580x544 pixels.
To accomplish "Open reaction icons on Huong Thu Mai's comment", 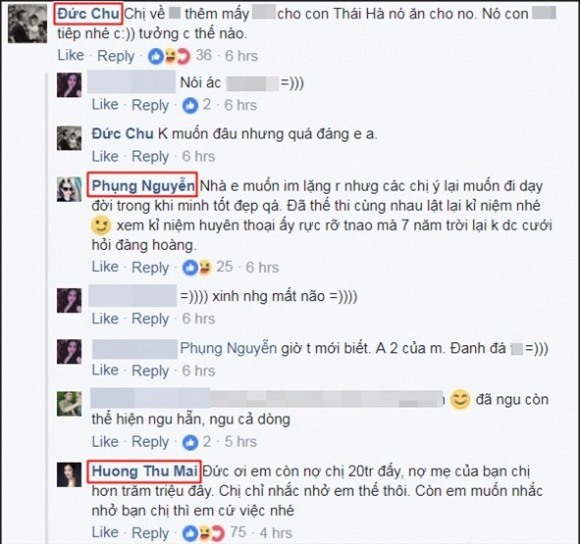I will click(x=204, y=533).
